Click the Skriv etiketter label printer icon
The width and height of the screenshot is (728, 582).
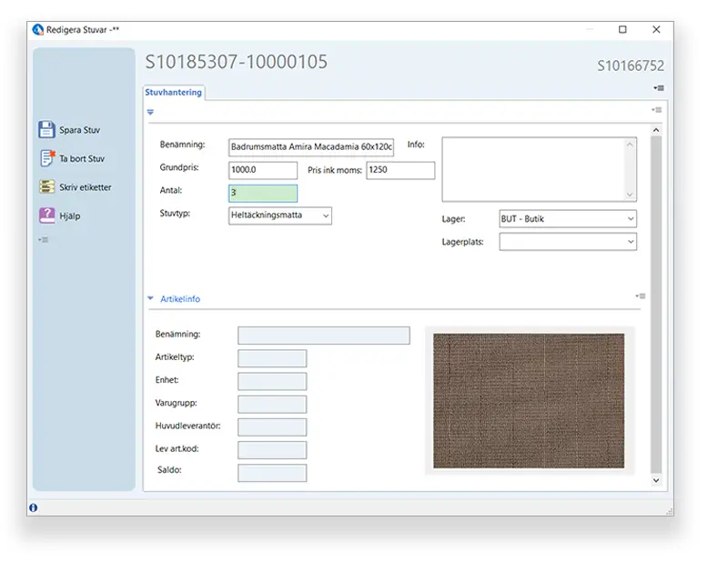(x=47, y=187)
